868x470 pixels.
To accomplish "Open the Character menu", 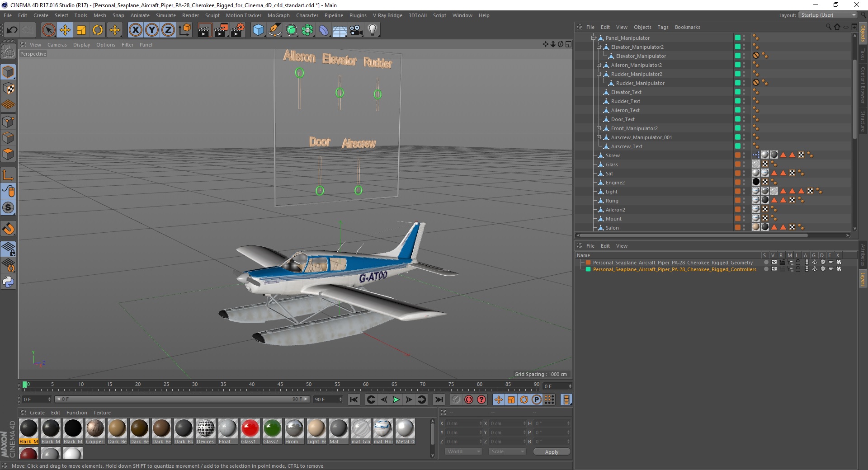I will pyautogui.click(x=307, y=15).
